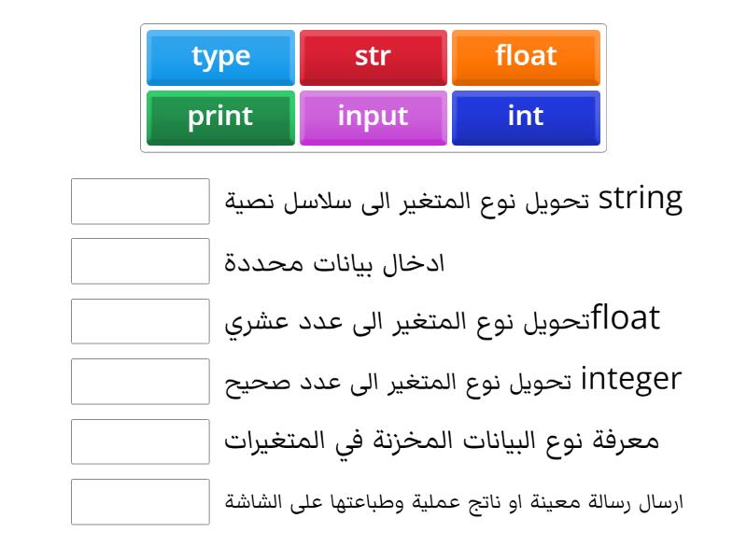Click the answer box for the screen printing description
This screenshot has height=560, width=747.
(140, 502)
